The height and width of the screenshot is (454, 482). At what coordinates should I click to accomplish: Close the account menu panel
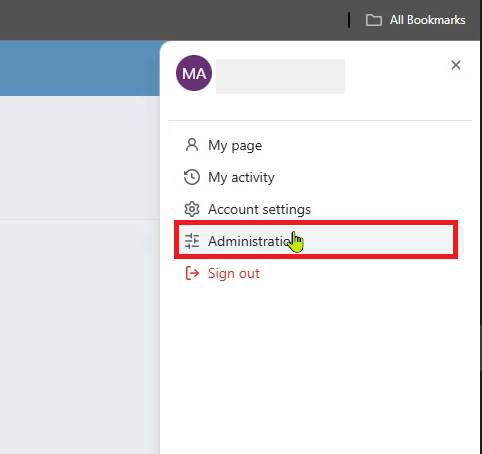(x=456, y=65)
